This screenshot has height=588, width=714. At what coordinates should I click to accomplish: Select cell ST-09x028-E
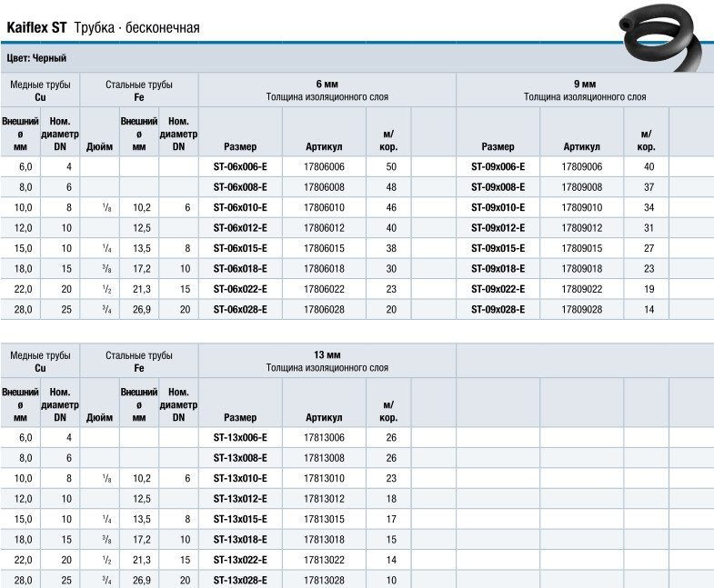click(498, 310)
